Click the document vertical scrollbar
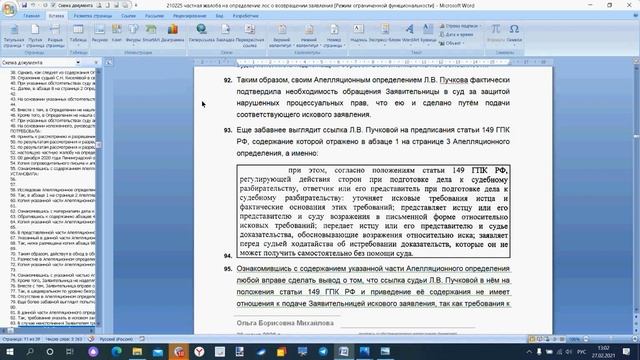Screen dimensions: 640x360 [x=636, y=188]
